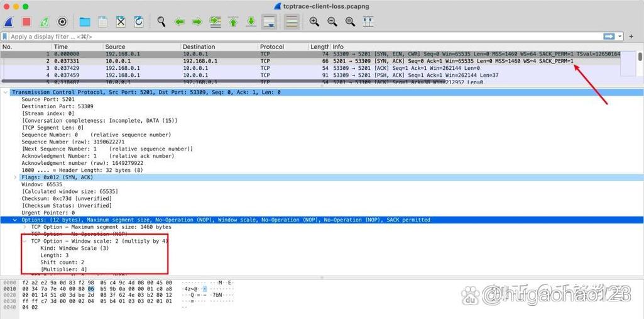Close this capture file
This screenshot has width=644, height=319.
[x=121, y=21]
